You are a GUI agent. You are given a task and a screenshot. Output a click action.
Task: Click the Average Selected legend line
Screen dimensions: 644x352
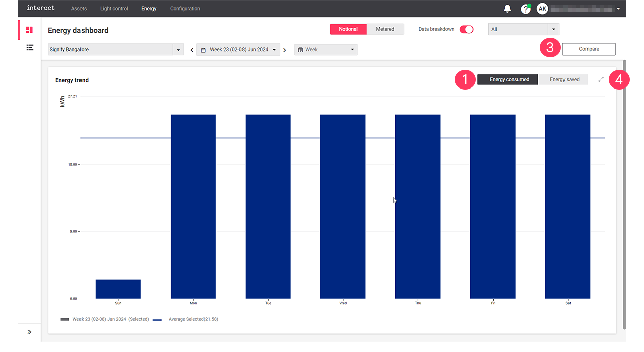(157, 319)
